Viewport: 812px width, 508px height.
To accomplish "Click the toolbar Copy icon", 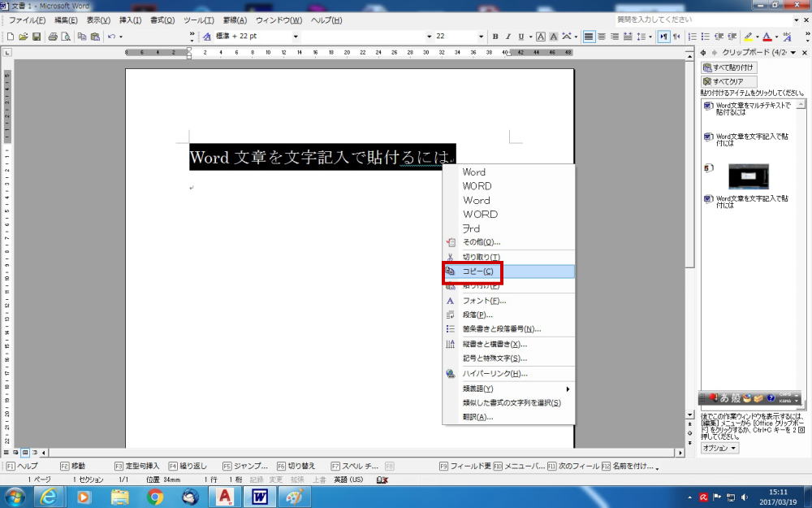I will (82, 37).
